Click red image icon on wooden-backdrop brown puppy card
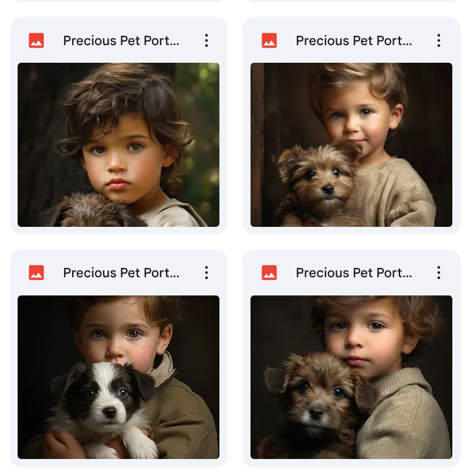 269,40
